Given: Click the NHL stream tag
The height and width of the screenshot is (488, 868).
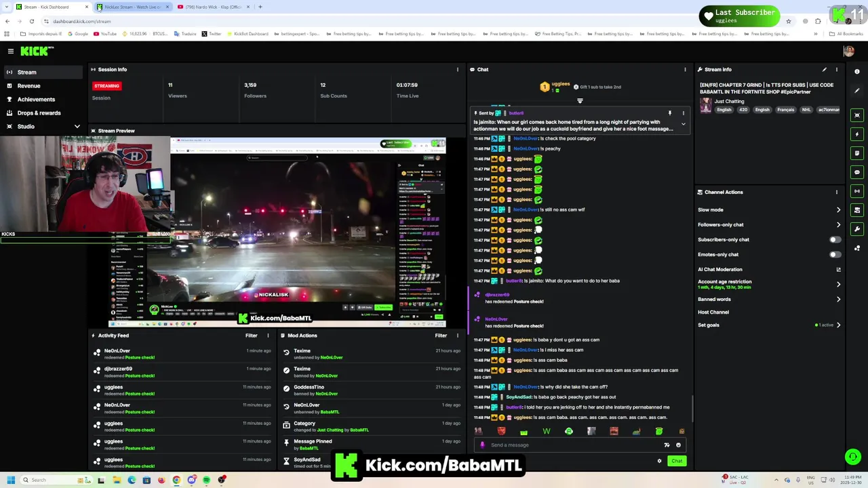Looking at the screenshot, I should click(806, 110).
